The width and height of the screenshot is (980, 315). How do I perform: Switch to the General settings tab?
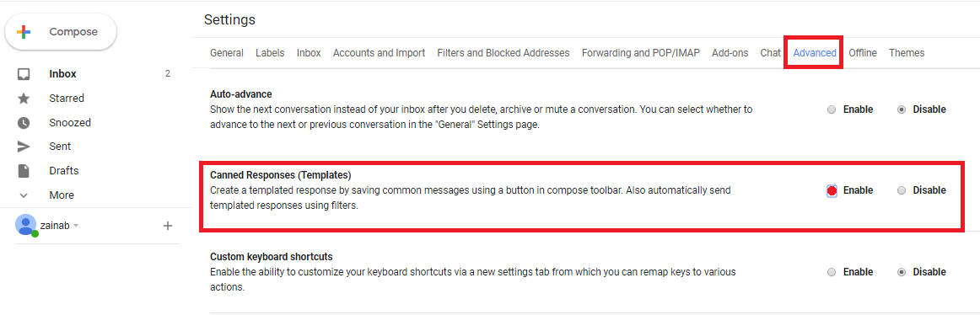[x=227, y=53]
